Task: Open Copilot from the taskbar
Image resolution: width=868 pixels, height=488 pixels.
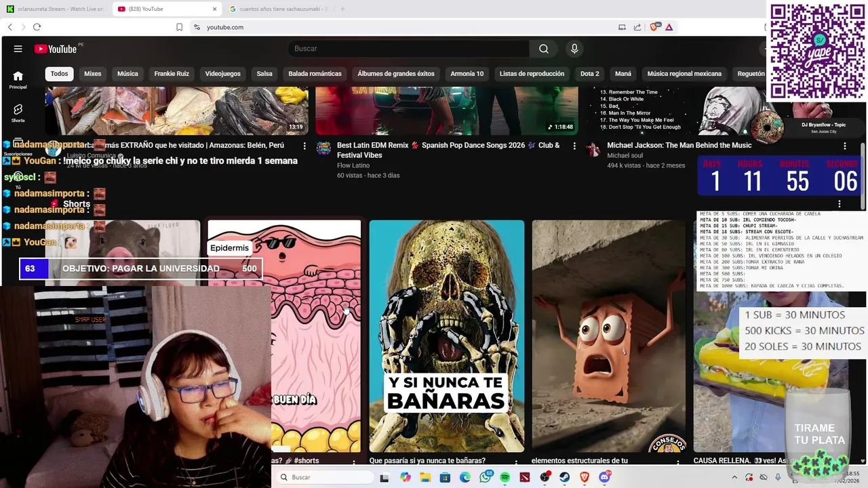Action: [x=406, y=477]
